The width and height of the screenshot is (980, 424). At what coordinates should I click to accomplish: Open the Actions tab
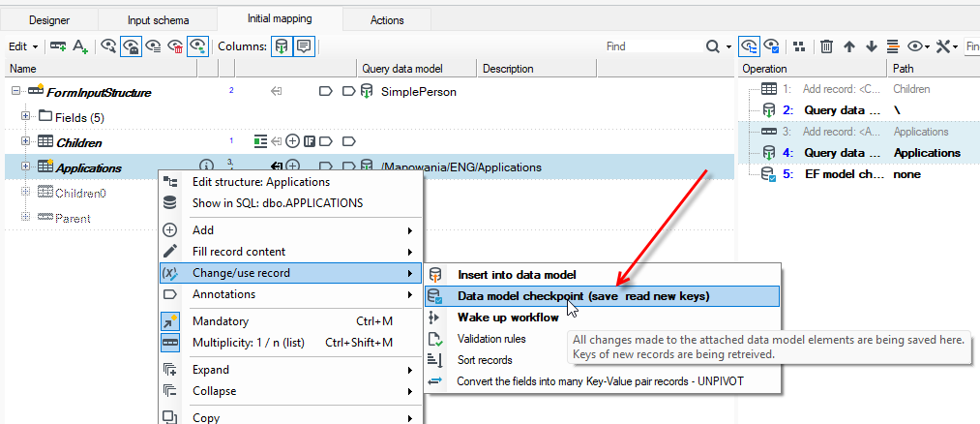387,20
